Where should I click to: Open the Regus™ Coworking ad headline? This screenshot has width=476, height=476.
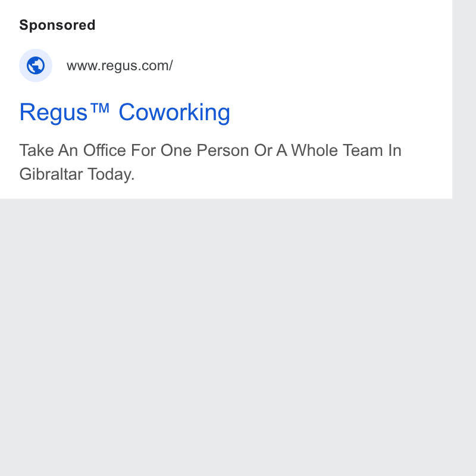125,112
